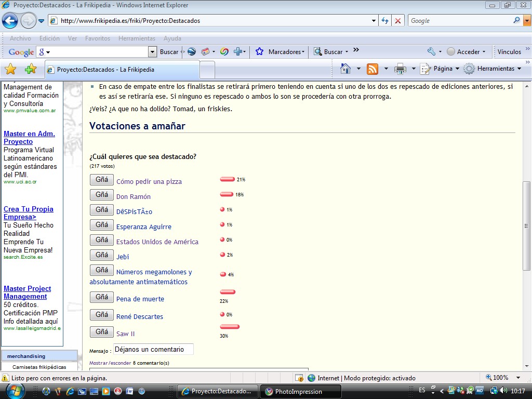Open the 100% zoom level dropdown
532x399 pixels.
point(517,378)
